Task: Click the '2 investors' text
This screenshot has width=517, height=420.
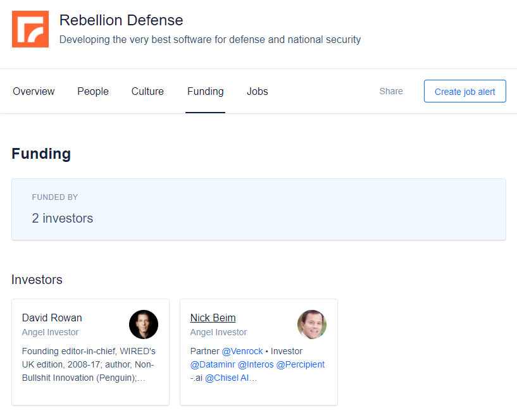Action: tap(62, 218)
